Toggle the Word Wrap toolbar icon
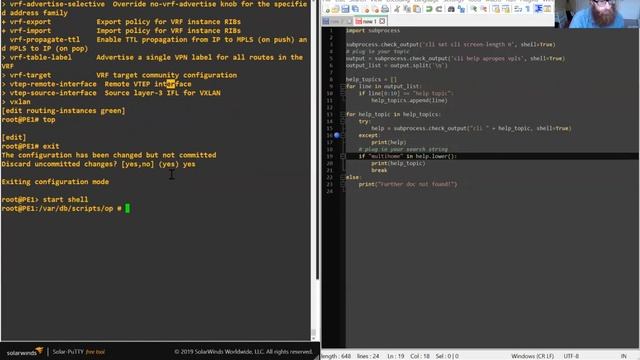The width and height of the screenshot is (640, 360). (x=518, y=9)
